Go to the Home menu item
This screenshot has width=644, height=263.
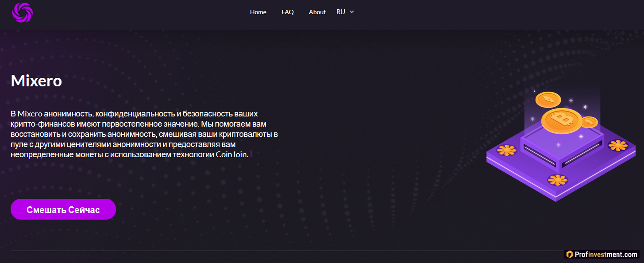(x=258, y=12)
